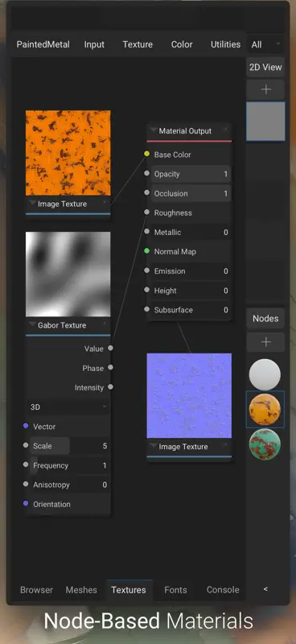Collapse the normal map Image Texture node
This screenshot has height=644, width=296.
pos(153,446)
